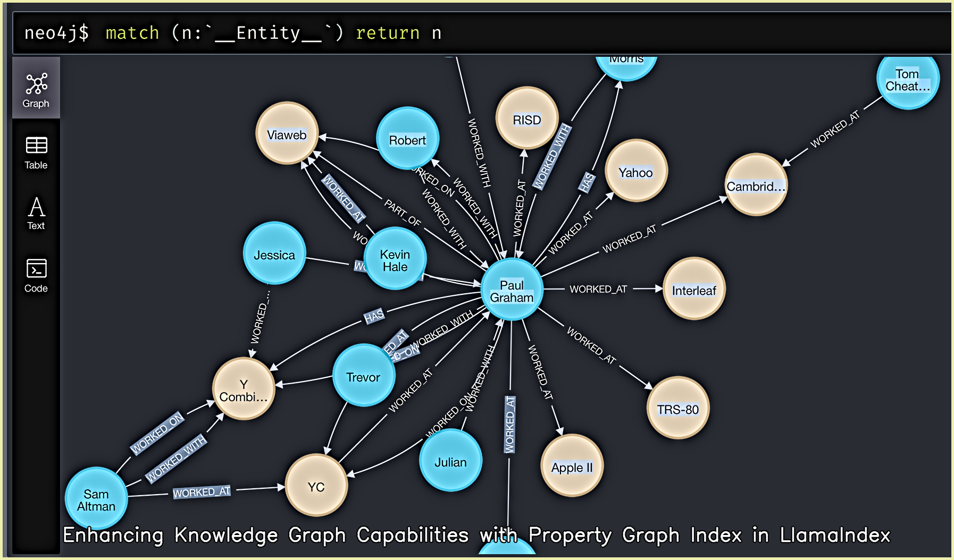954x560 pixels.
Task: Select WORKED_AT edge toward Apple II
Action: [x=540, y=372]
